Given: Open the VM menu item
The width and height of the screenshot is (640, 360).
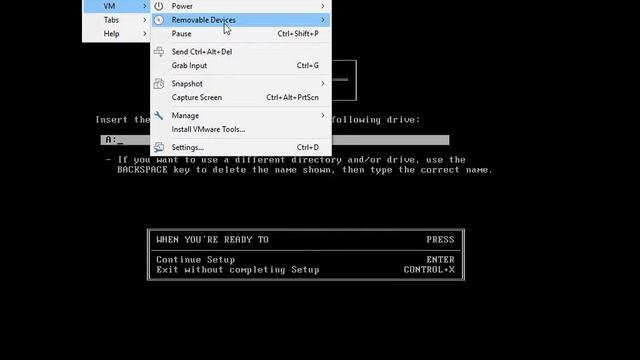Looking at the screenshot, I should 116,6.
